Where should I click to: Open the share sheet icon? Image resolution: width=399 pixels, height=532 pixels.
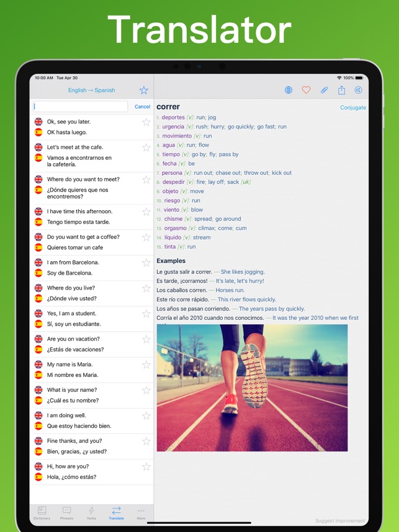(x=341, y=90)
